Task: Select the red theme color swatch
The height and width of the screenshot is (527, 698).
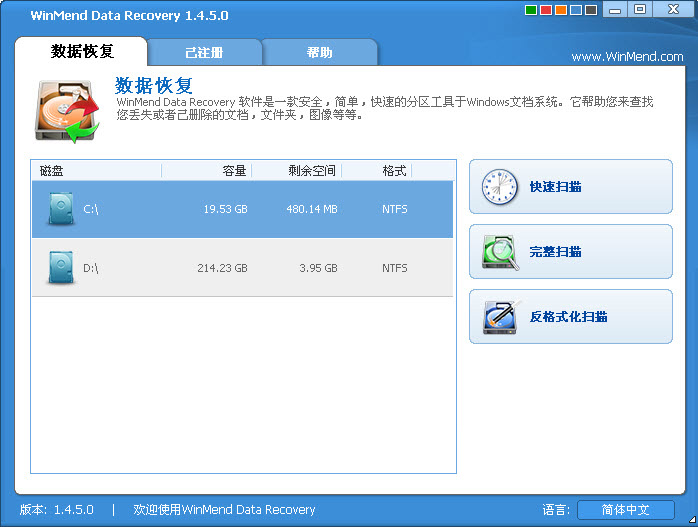Action: (x=545, y=10)
